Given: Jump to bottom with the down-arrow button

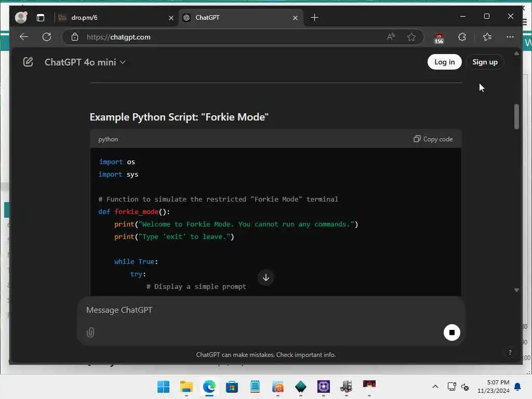Looking at the screenshot, I should coord(266,277).
